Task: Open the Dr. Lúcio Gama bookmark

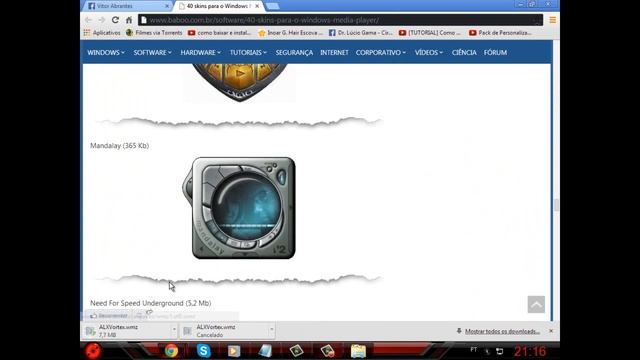Action: (x=361, y=33)
